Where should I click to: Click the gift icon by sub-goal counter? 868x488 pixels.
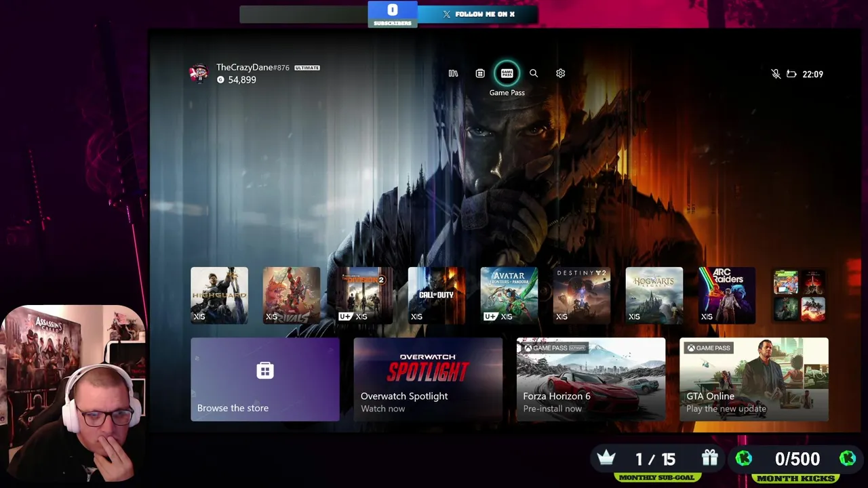tap(709, 458)
